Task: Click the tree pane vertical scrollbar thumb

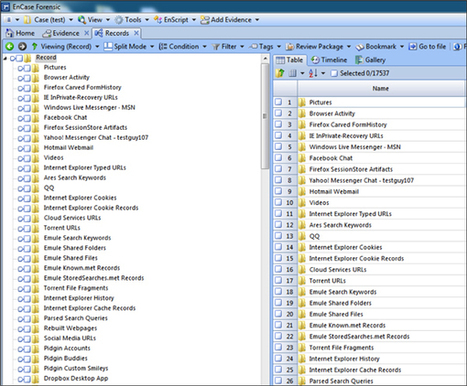Action: tap(265, 116)
